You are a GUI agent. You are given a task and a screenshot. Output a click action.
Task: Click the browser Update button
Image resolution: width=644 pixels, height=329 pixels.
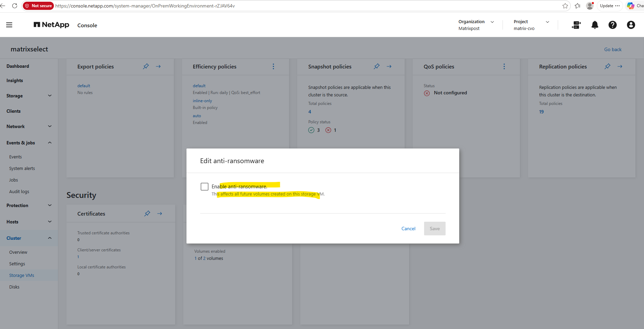click(610, 6)
